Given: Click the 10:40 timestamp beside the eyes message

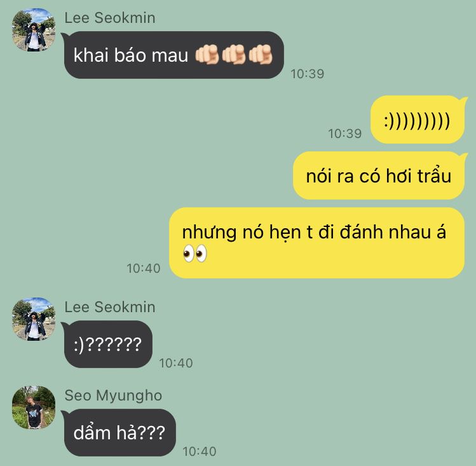Looking at the screenshot, I should [143, 268].
